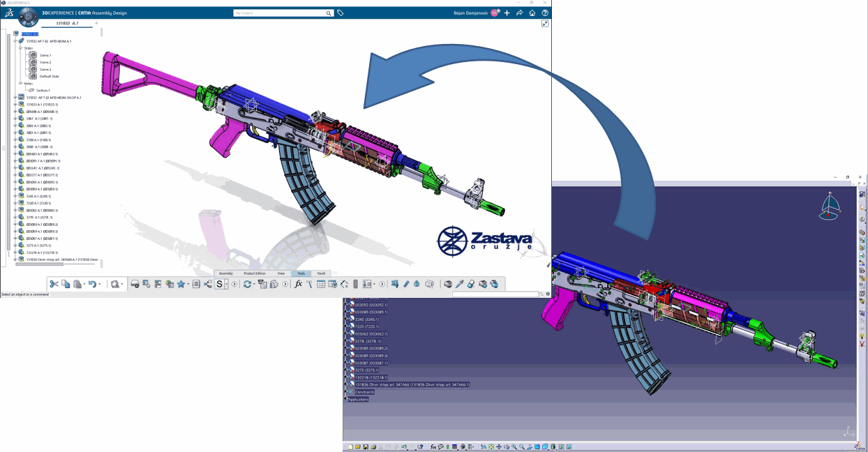The height and width of the screenshot is (452, 868).
Task: Click the Zoom In magnifier icon in CATIA toolbar
Action: tap(514, 446)
